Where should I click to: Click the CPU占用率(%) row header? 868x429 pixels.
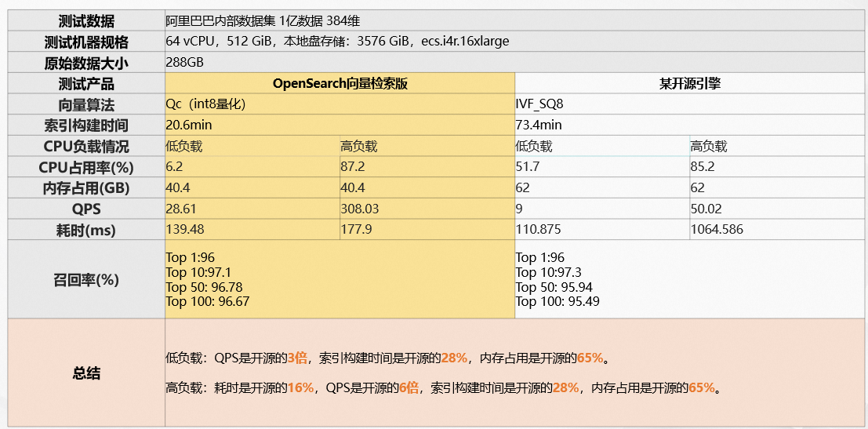[86, 167]
